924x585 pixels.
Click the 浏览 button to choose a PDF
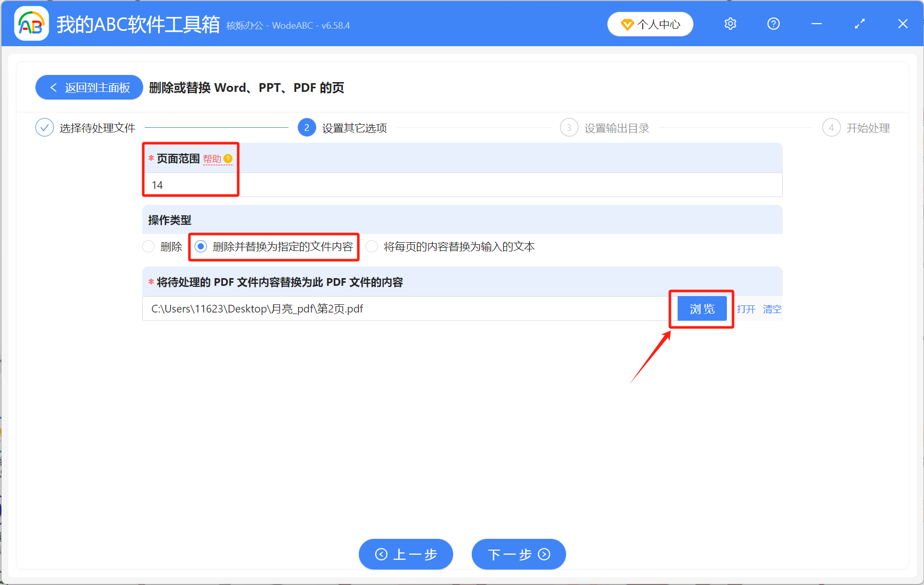pyautogui.click(x=701, y=308)
